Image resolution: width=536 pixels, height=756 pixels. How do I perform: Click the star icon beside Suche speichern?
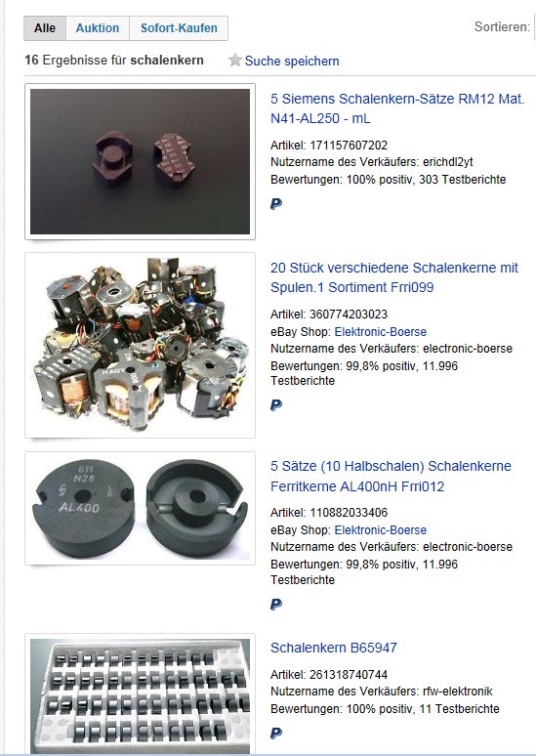click(x=234, y=61)
